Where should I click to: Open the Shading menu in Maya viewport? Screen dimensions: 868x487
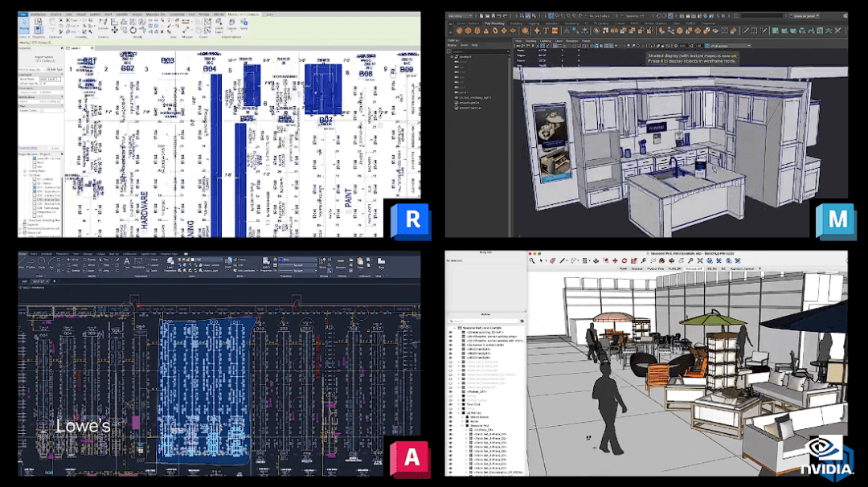(x=531, y=41)
